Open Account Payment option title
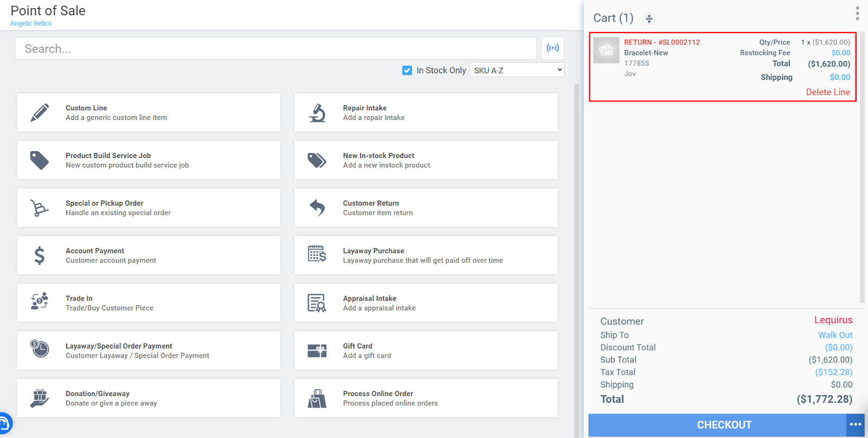The image size is (868, 438). (x=95, y=251)
